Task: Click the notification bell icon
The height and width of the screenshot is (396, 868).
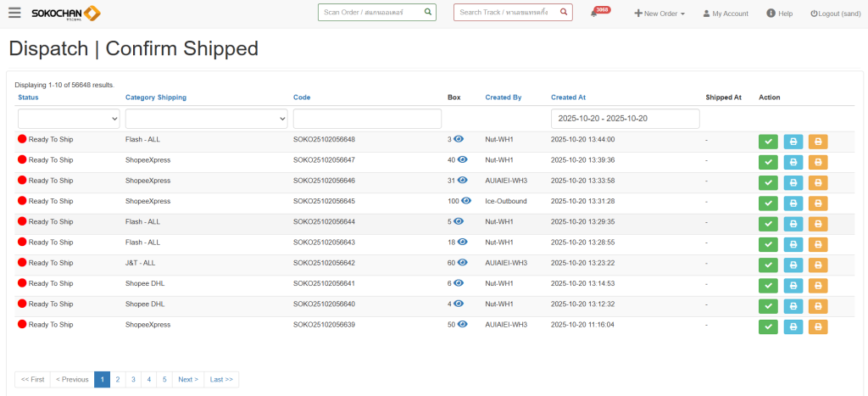Action: coord(594,14)
